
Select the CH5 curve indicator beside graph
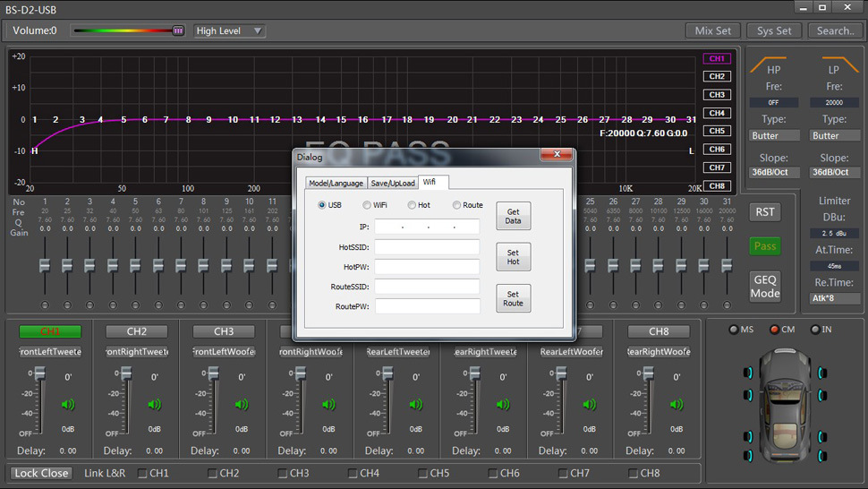717,131
